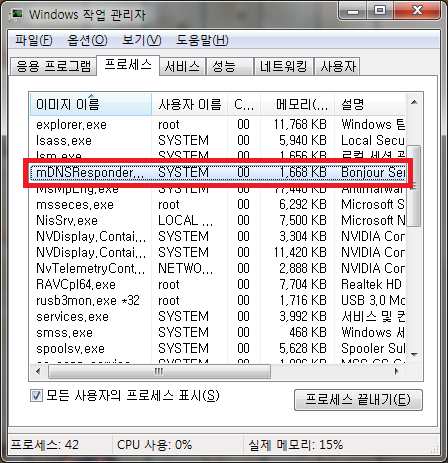Click vertical scrollbar down arrow
The height and width of the screenshot is (463, 448).
click(414, 354)
